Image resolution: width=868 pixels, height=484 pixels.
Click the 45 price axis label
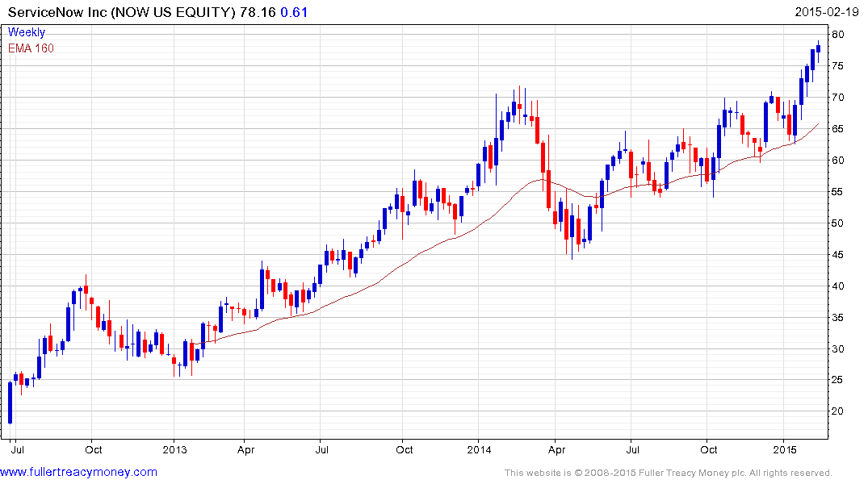point(838,255)
